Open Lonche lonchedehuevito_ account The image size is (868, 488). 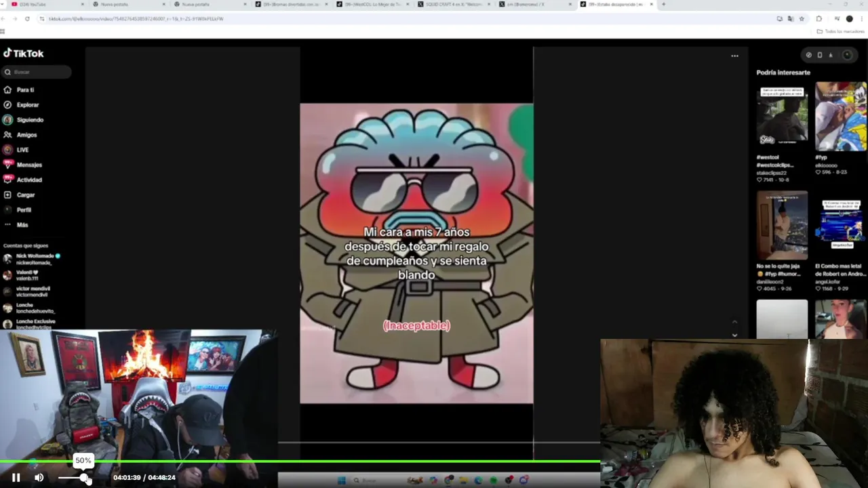pyautogui.click(x=29, y=308)
